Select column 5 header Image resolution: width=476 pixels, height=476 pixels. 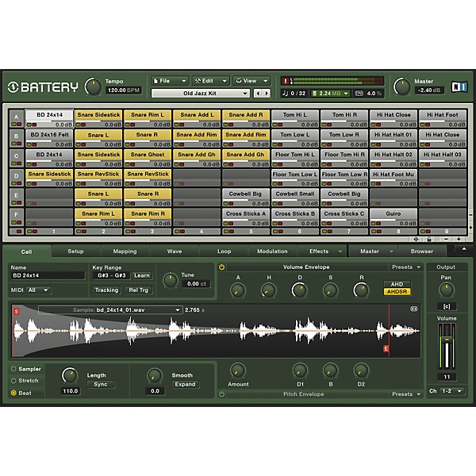pos(246,232)
